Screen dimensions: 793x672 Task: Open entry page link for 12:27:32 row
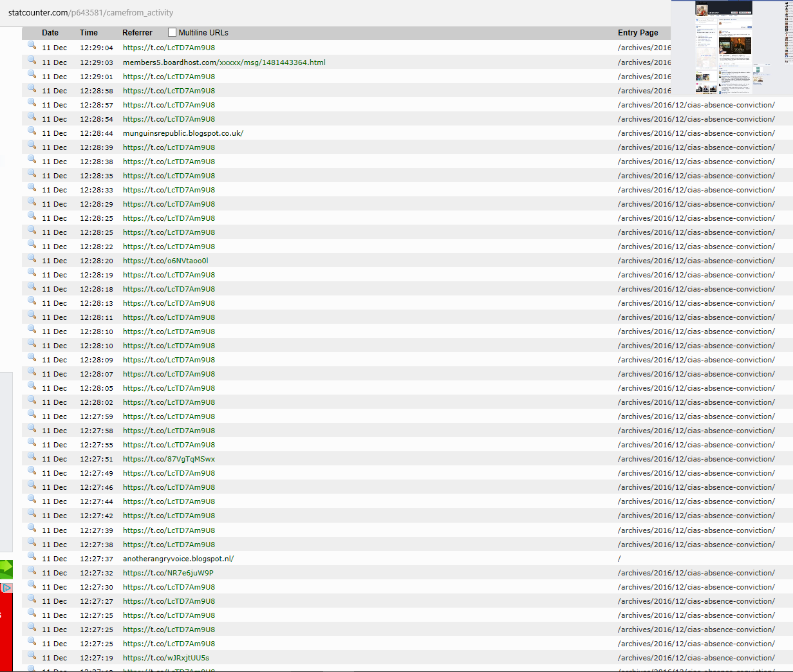click(696, 573)
